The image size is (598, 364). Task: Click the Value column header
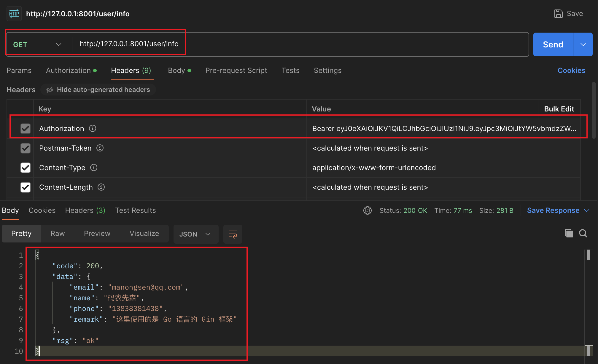321,109
